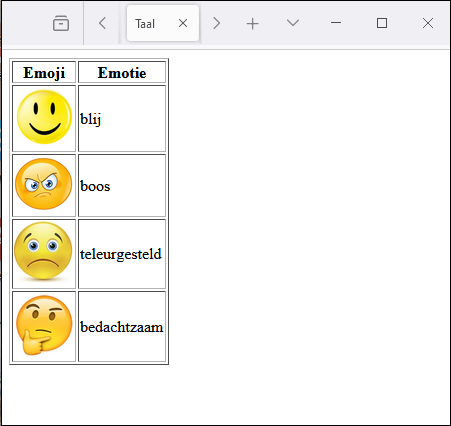Select the word blij in table
The height and width of the screenshot is (426, 451).
coord(90,119)
